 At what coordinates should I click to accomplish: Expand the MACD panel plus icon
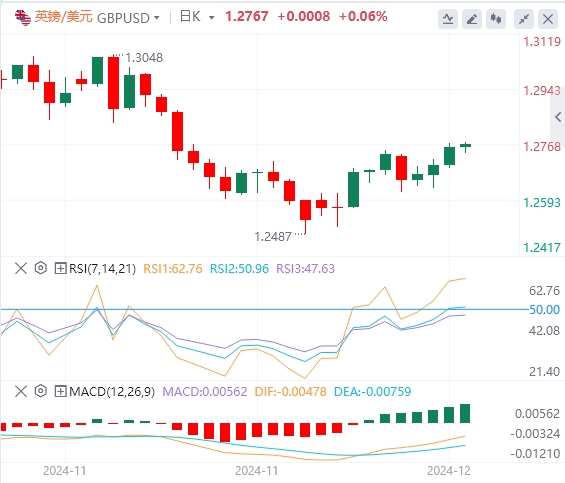(60, 391)
